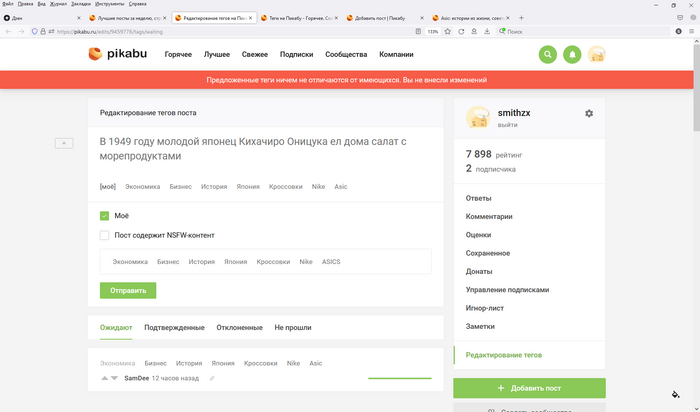Select the Ожидают tab
This screenshot has height=412, width=700.
pos(116,328)
